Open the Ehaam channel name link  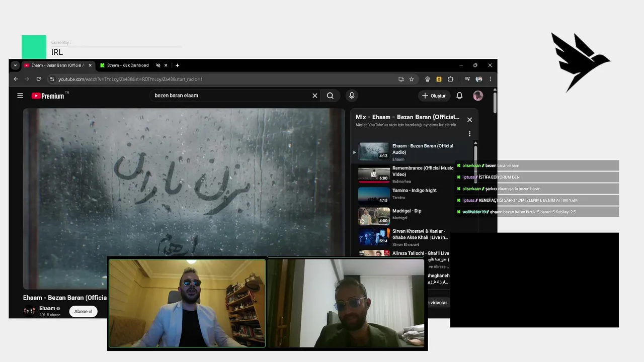click(47, 308)
